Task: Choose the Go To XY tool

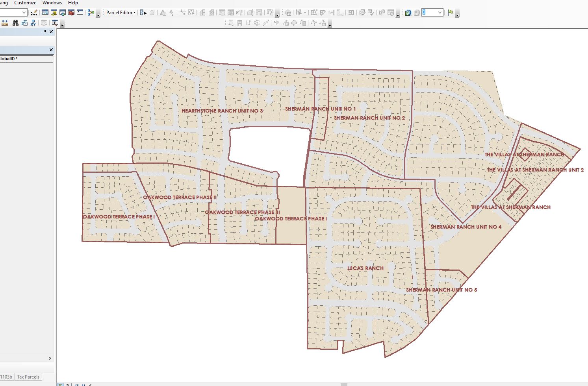Action: tap(33, 23)
